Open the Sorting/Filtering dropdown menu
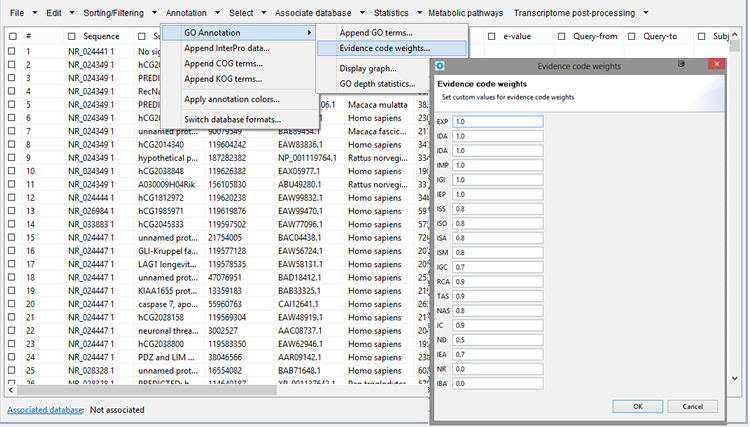Viewport: 750px width, 427px height. pyautogui.click(x=116, y=13)
